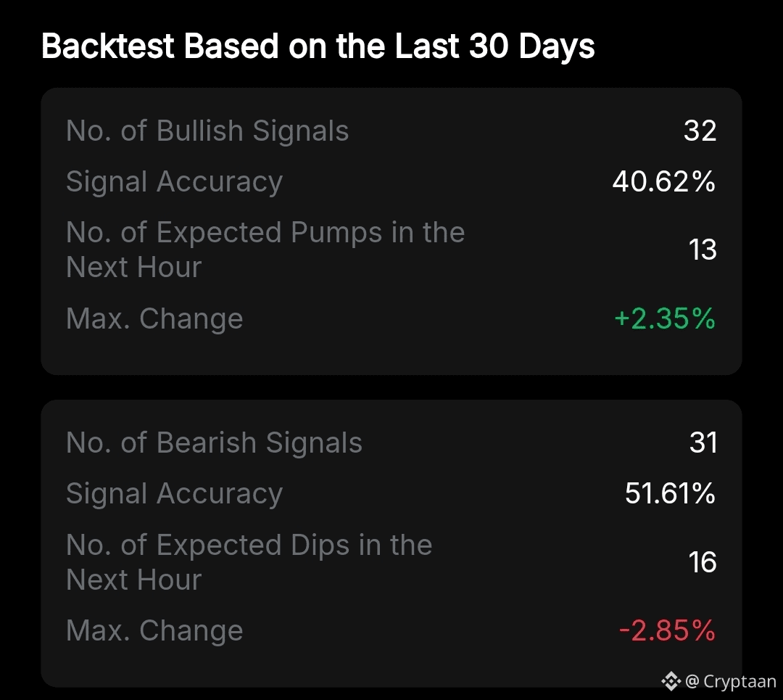The height and width of the screenshot is (700, 783).
Task: Click the expected dips value 16
Action: [x=703, y=562]
